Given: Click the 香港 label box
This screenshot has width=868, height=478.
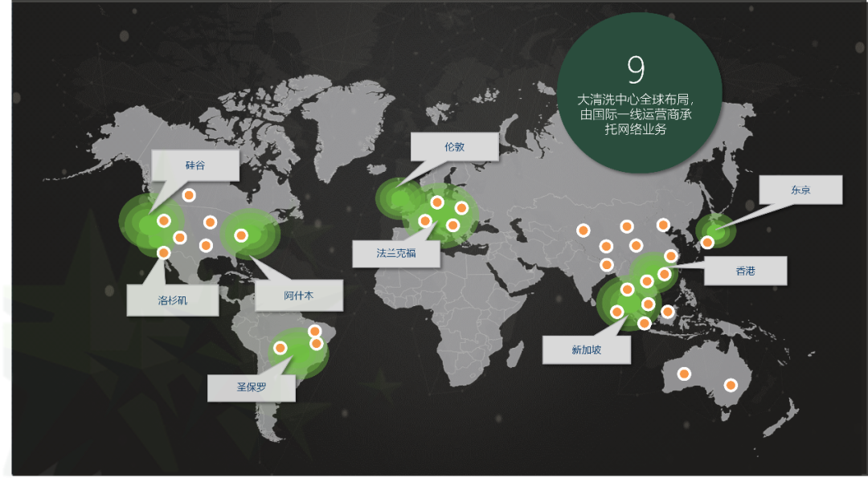Looking at the screenshot, I should (x=745, y=271).
